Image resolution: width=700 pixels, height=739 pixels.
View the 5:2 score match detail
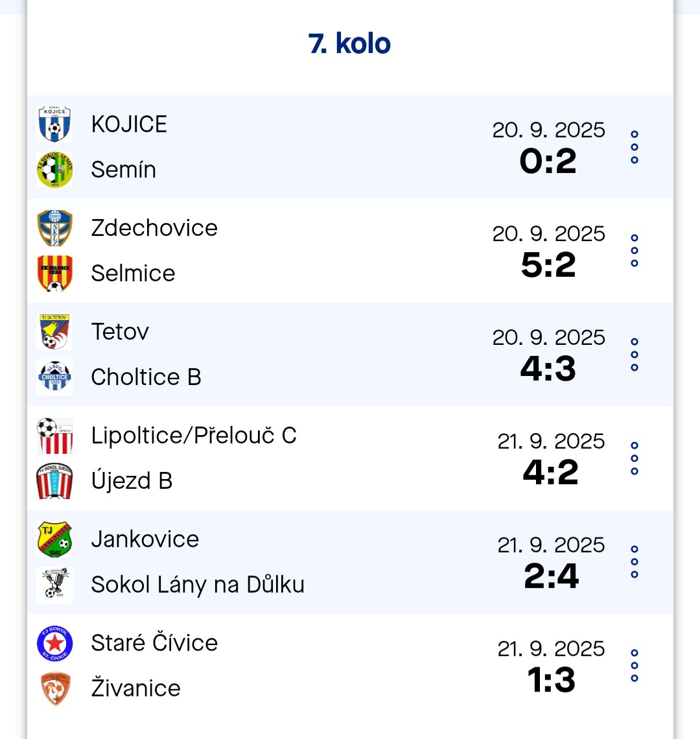(x=548, y=265)
